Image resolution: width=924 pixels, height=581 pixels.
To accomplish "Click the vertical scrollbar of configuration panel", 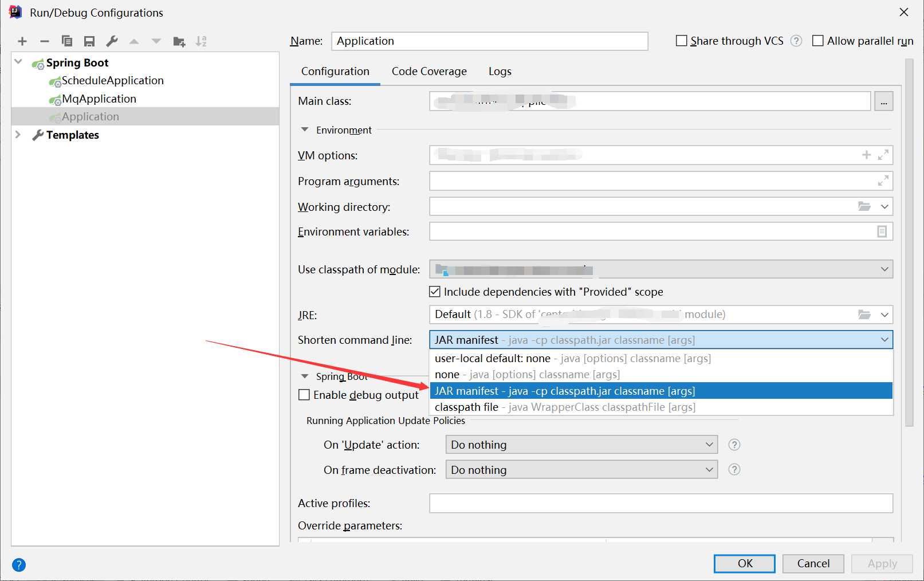I will (909, 242).
